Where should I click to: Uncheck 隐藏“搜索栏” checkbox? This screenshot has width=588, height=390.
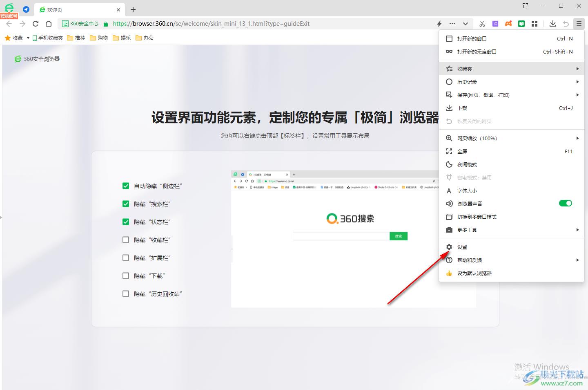(x=126, y=204)
